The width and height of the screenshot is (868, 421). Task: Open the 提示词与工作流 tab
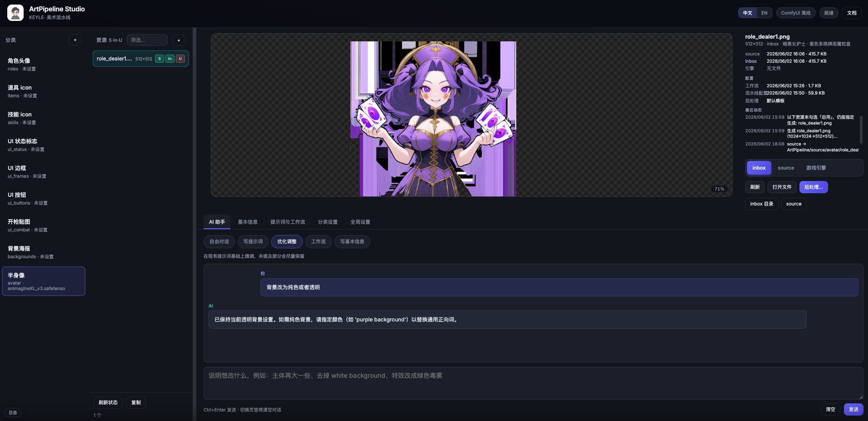coord(288,222)
